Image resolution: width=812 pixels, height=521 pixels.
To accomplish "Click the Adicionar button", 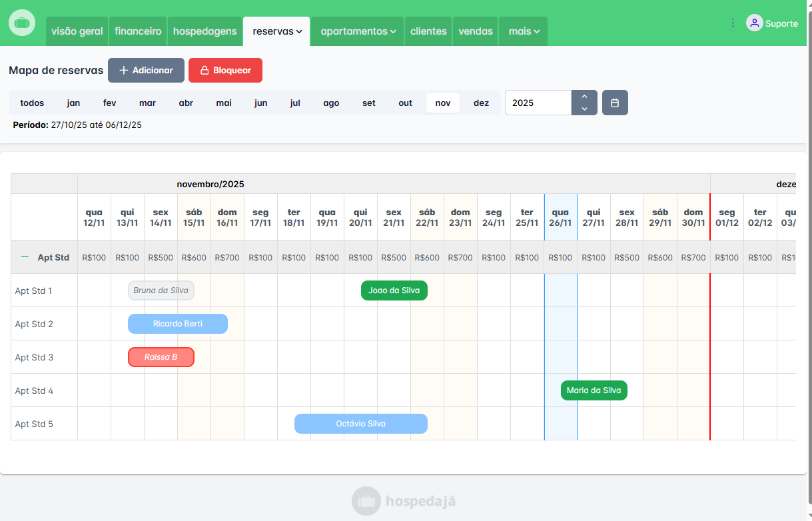I will [146, 71].
